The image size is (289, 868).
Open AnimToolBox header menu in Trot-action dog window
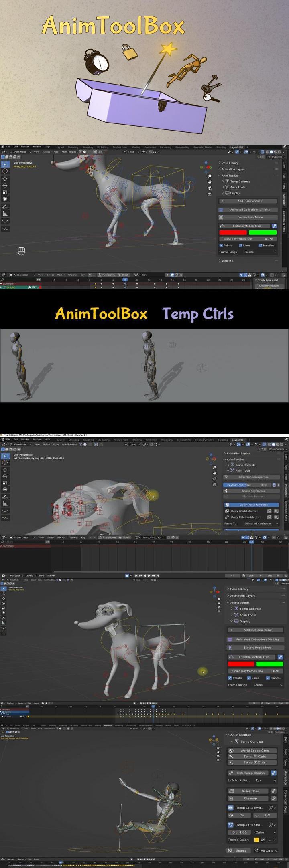click(x=69, y=152)
